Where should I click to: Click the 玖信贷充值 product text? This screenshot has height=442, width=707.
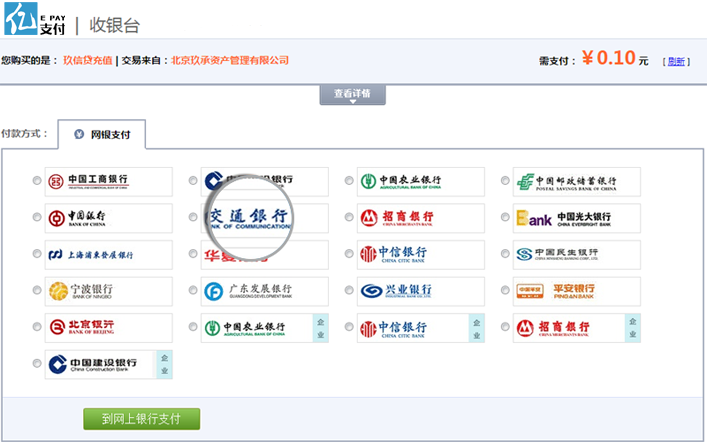[87, 60]
